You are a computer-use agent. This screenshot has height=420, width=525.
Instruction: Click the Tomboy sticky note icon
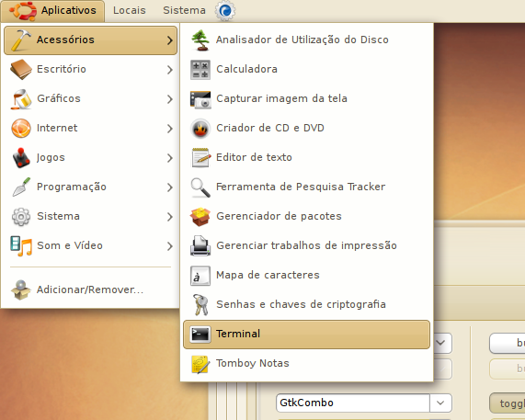[x=200, y=364]
